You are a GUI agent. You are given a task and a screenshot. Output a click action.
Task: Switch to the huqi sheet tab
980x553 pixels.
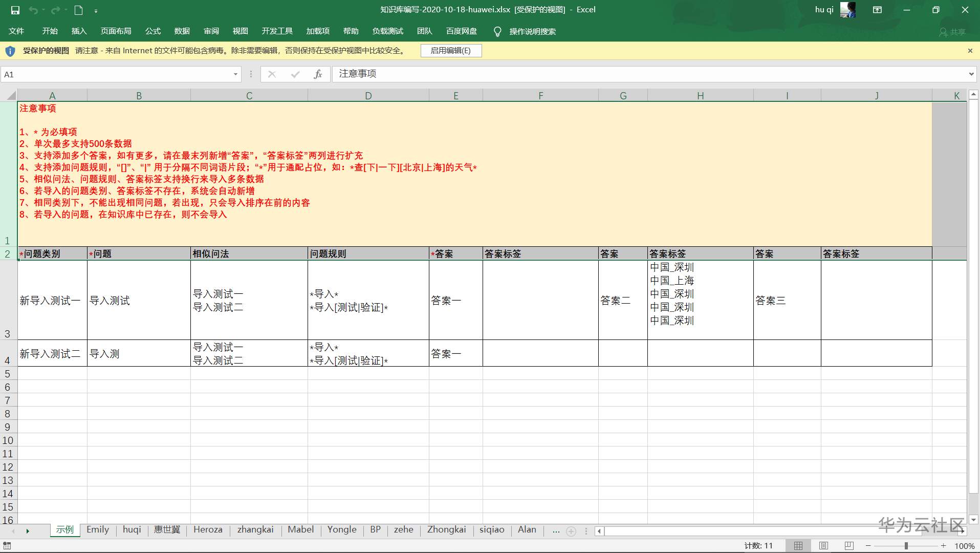132,529
